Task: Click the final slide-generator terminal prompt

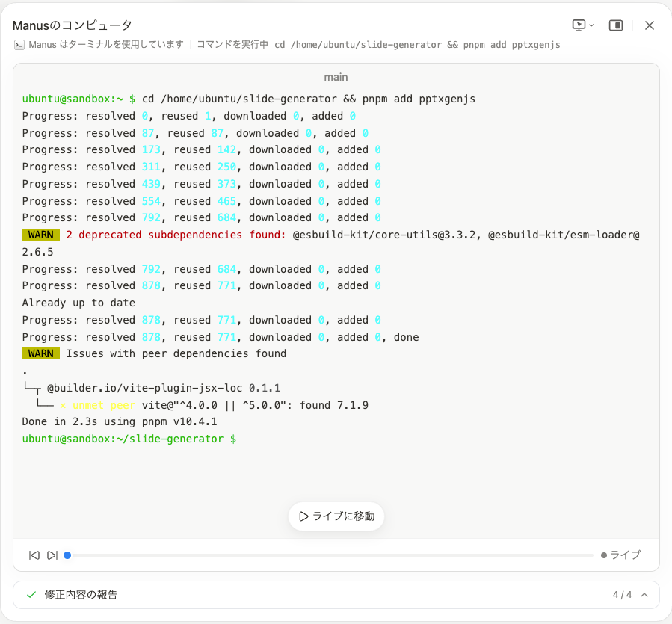Action: pos(129,439)
